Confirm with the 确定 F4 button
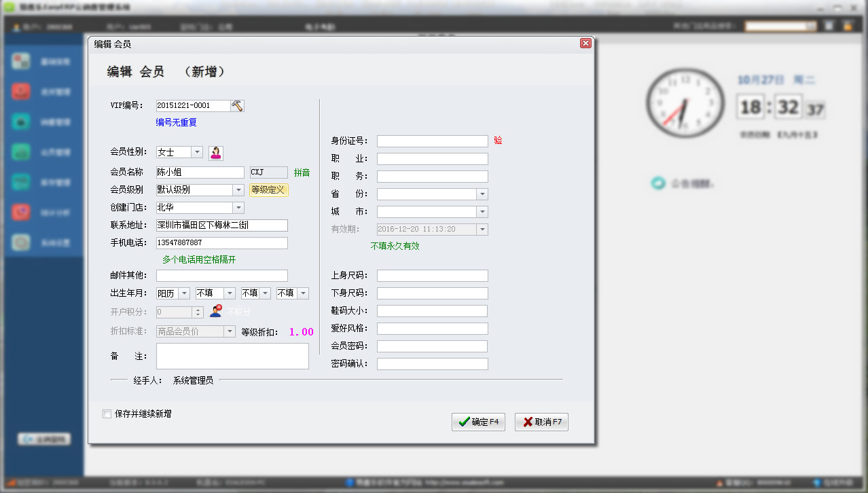Image resolution: width=868 pixels, height=493 pixels. coord(478,422)
